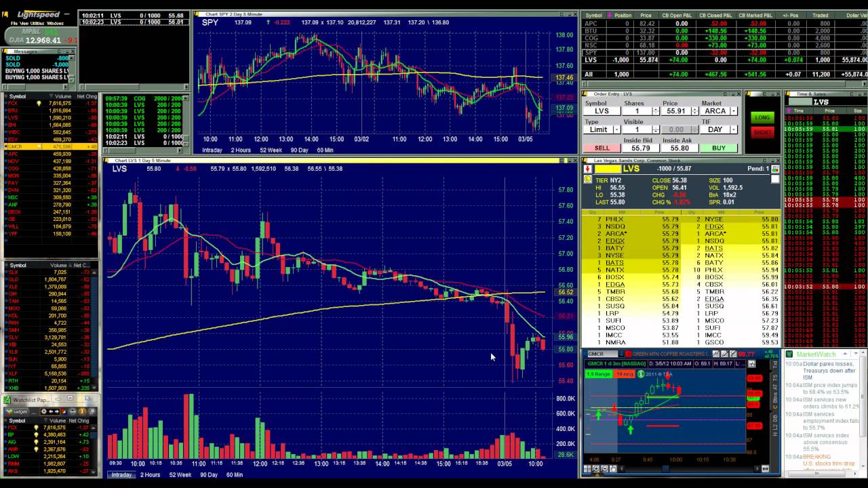868x488 pixels.
Task: Click red down-arrow icon in Level 2 window
Action: pyautogui.click(x=587, y=169)
